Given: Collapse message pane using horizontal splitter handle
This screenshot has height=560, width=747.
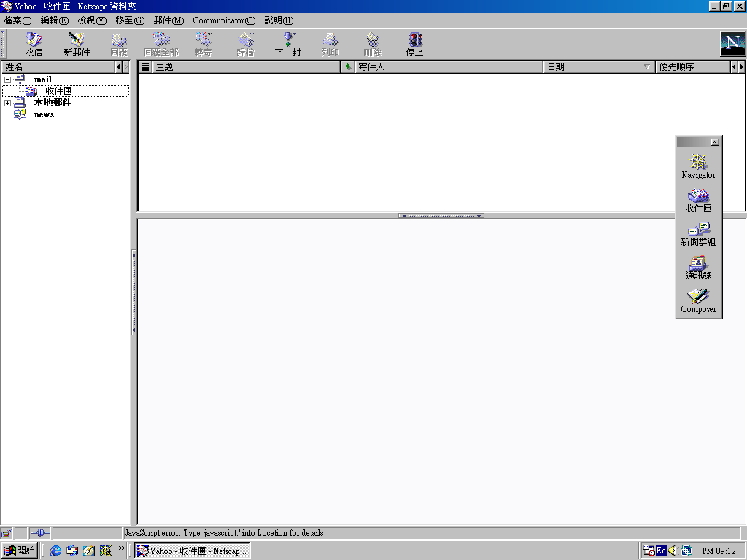Looking at the screenshot, I should 441,216.
